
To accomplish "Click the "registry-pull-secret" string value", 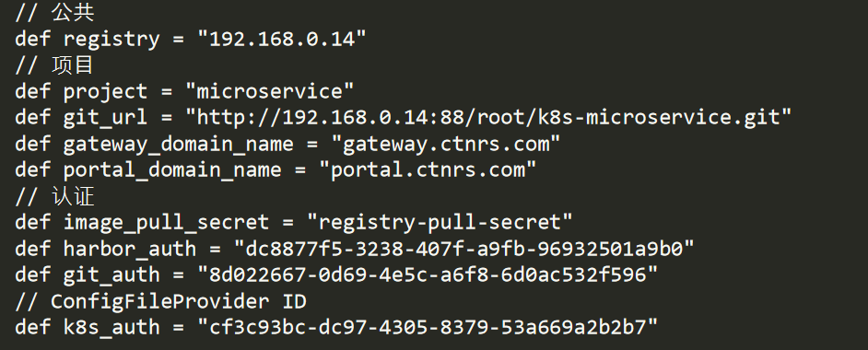I will click(440, 223).
